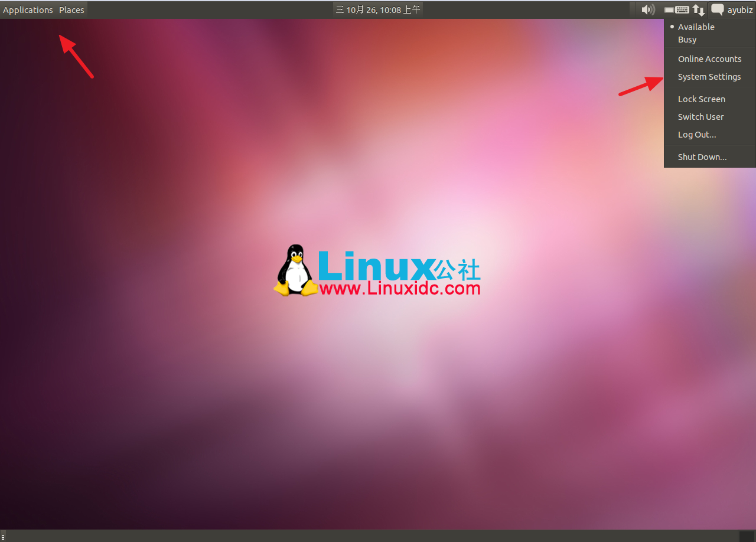The height and width of the screenshot is (542, 756).
Task: Click the network up/down arrows icon
Action: click(699, 9)
